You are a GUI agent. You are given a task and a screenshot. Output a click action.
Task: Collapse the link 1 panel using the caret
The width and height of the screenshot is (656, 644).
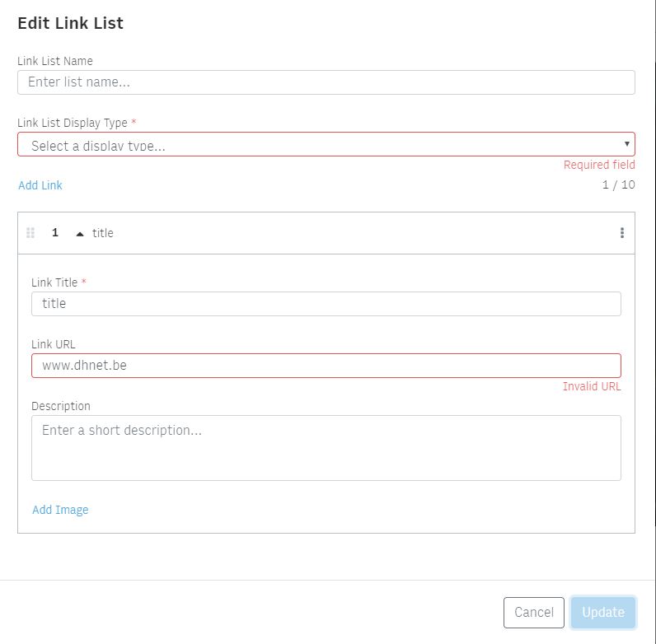pyautogui.click(x=80, y=234)
